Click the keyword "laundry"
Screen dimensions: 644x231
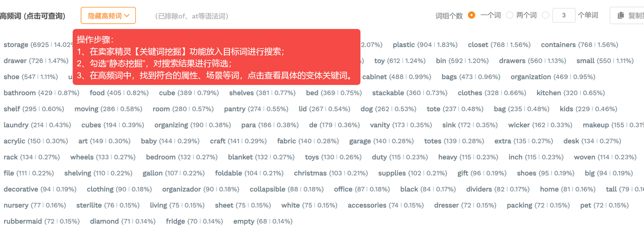point(16,125)
